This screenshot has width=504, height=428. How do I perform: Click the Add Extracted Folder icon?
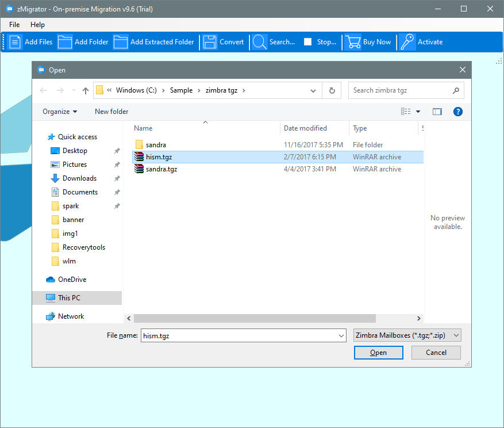pos(121,42)
